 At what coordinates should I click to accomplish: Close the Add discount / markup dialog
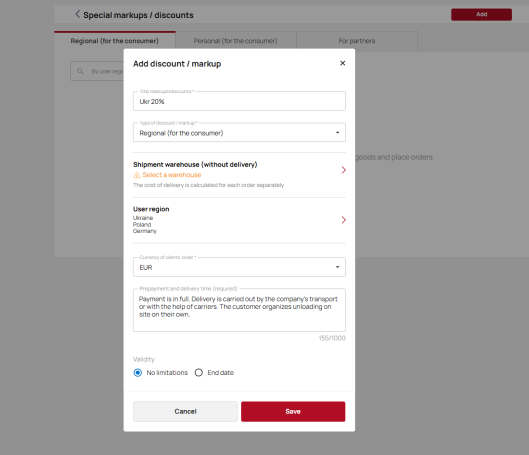click(x=342, y=63)
